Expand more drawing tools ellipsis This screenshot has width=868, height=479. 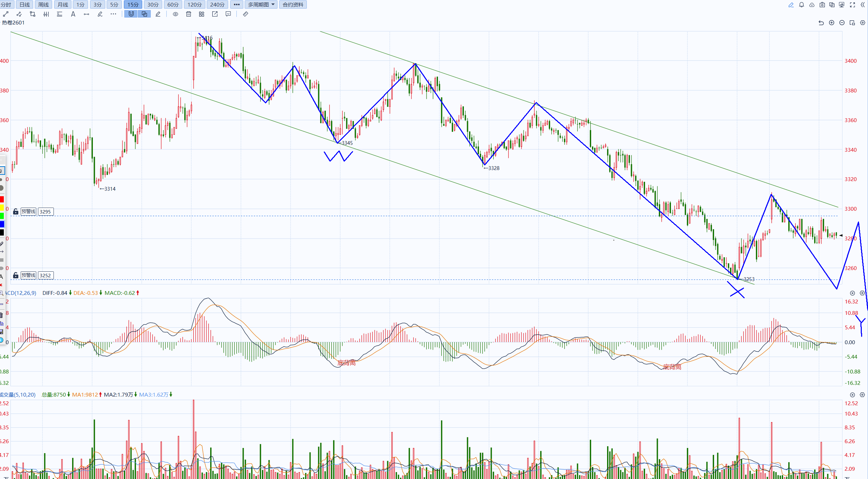pos(113,14)
